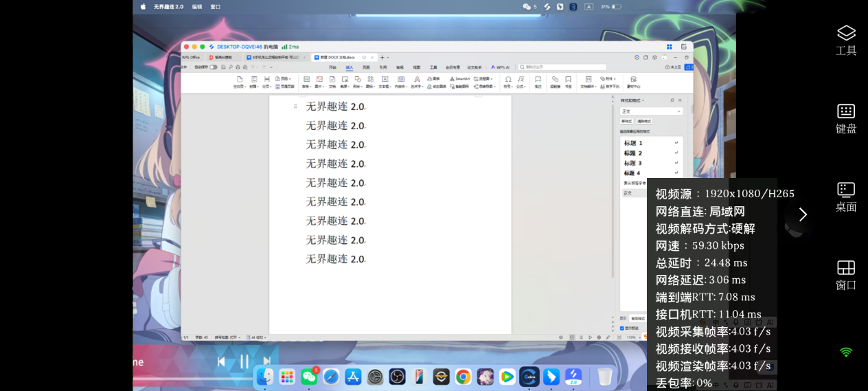Viewport: 868px width, 391px height.
Task: Click the 新样式 button
Action: (x=626, y=121)
